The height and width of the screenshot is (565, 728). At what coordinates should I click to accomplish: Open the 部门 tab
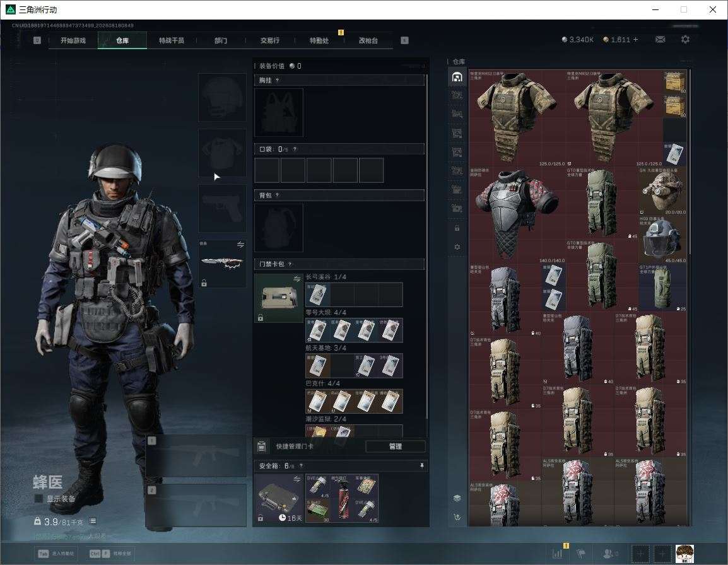pos(221,40)
